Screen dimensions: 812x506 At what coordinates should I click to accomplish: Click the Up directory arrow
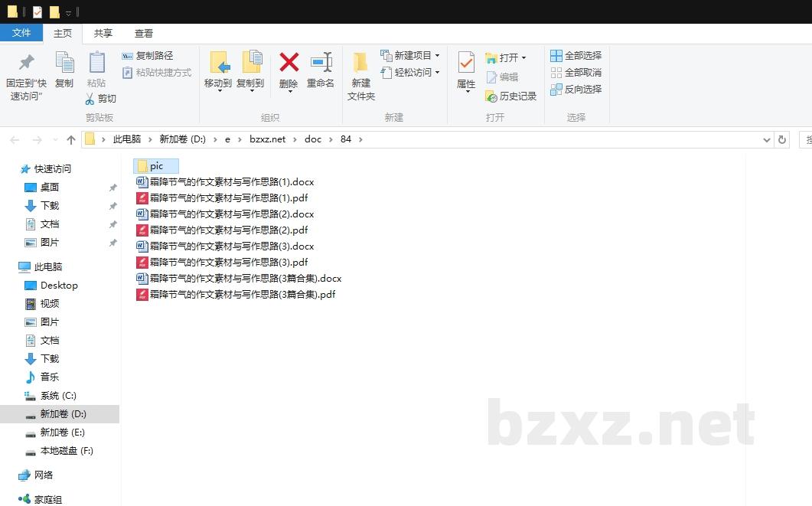point(71,139)
